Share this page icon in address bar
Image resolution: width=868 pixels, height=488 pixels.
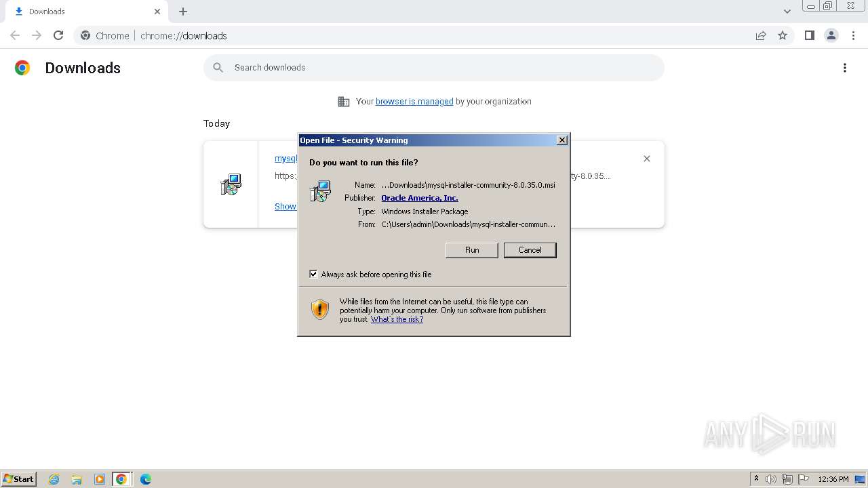point(761,36)
